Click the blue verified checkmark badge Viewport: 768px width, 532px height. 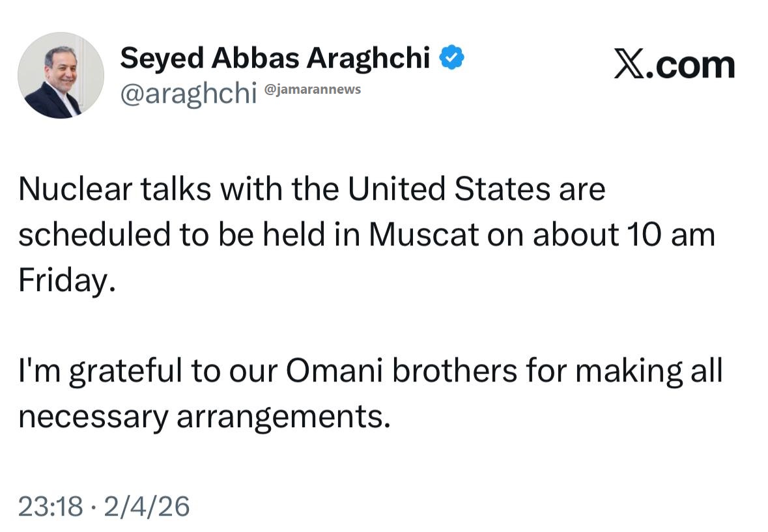point(451,59)
